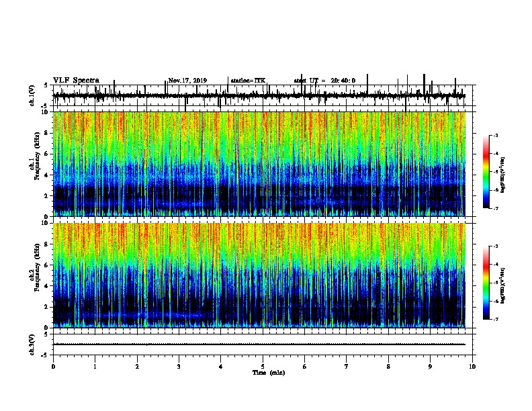The height and width of the screenshot is (411, 532).
Task: Click the ch.1 waveform trace panel
Action: 263,95
